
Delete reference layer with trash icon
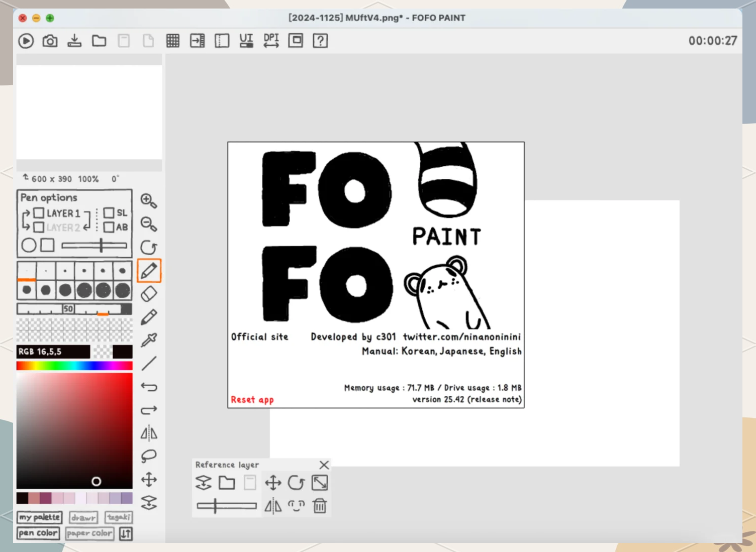(x=320, y=506)
